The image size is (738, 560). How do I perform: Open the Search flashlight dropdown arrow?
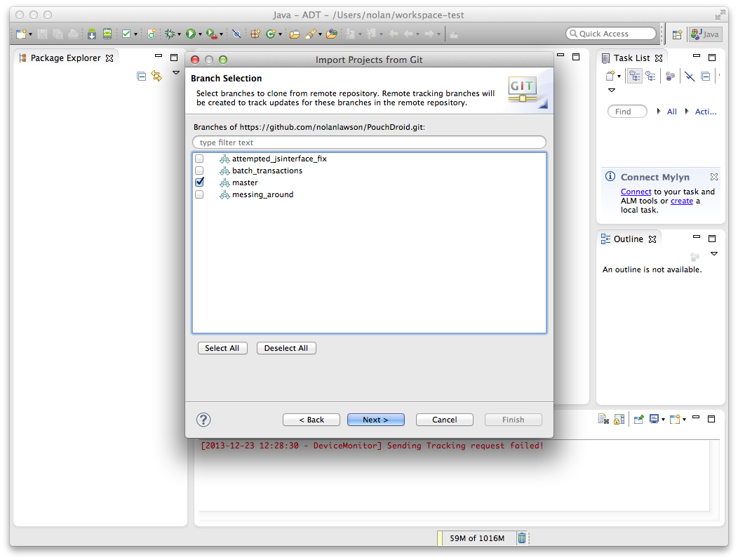click(320, 34)
